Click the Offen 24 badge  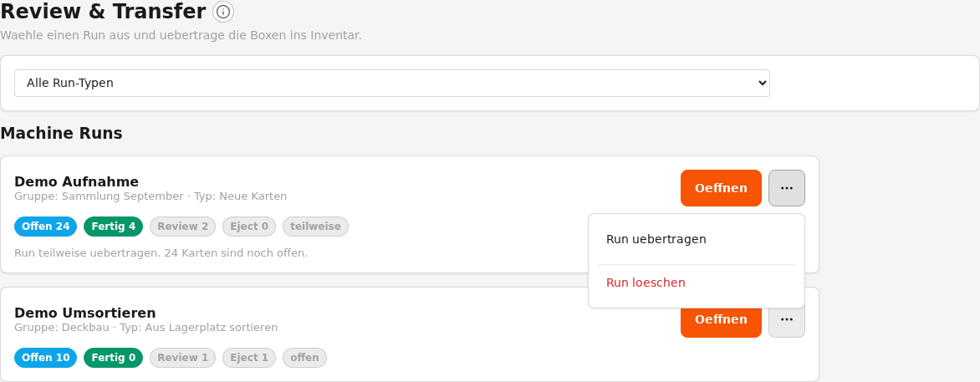pyautogui.click(x=46, y=227)
